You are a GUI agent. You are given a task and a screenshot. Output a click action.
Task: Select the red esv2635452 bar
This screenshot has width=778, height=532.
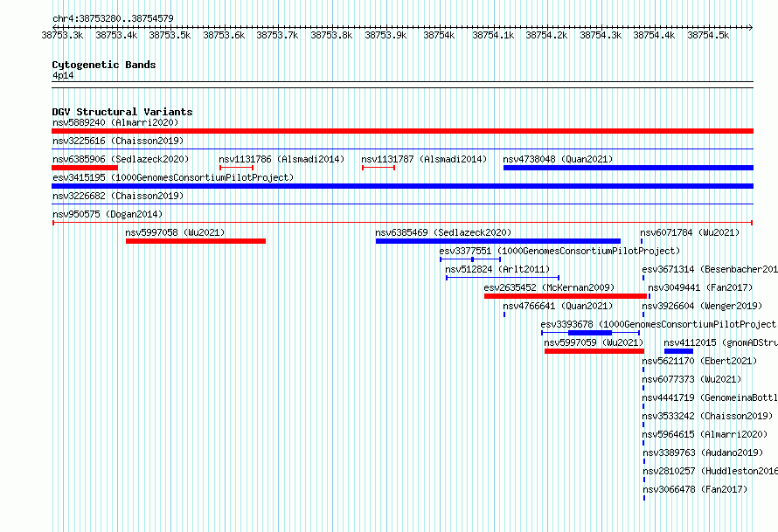pos(566,296)
